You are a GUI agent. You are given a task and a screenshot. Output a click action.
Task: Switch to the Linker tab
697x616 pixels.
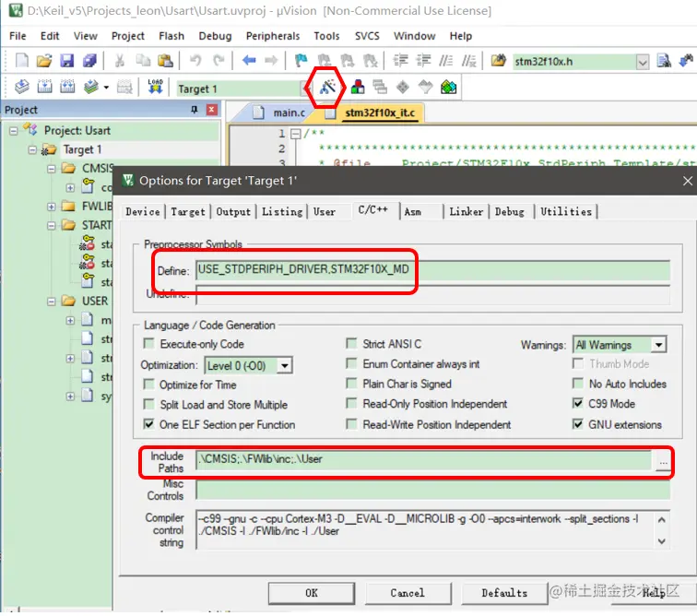(x=466, y=212)
